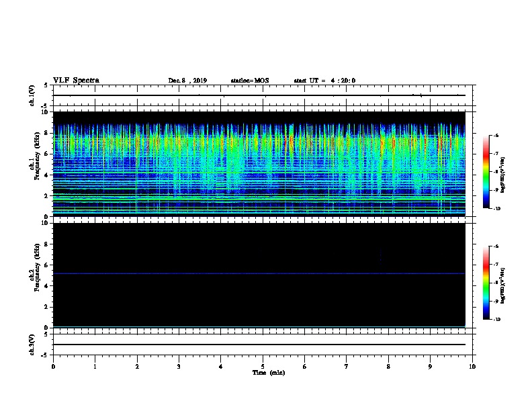Click the ch.1 colorbar log(PSD) label
The height and width of the screenshot is (411, 532).
(x=503, y=175)
